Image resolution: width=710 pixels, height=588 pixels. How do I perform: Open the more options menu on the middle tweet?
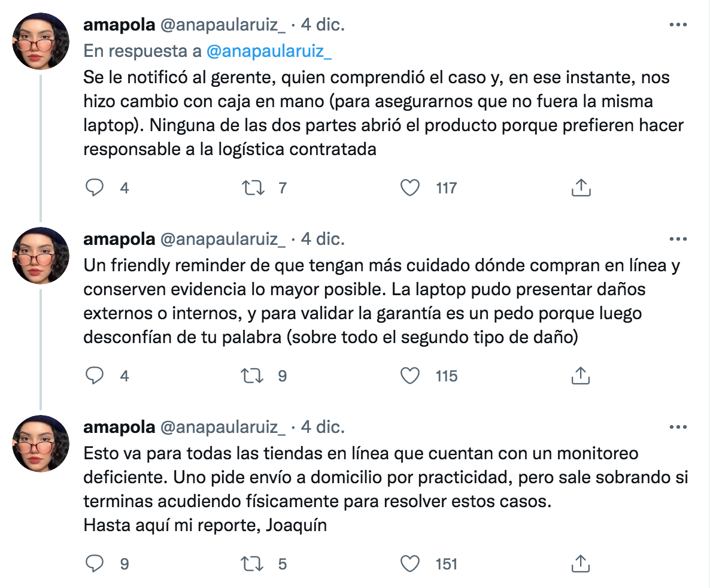click(678, 238)
